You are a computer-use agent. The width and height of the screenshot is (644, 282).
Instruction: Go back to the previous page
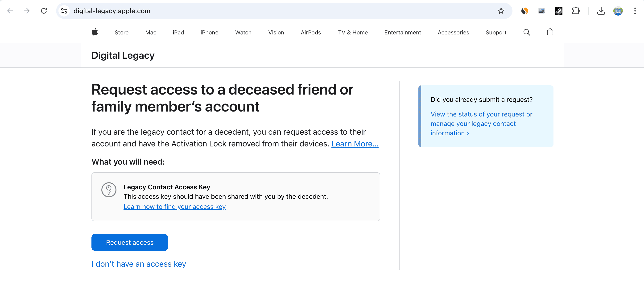point(10,11)
